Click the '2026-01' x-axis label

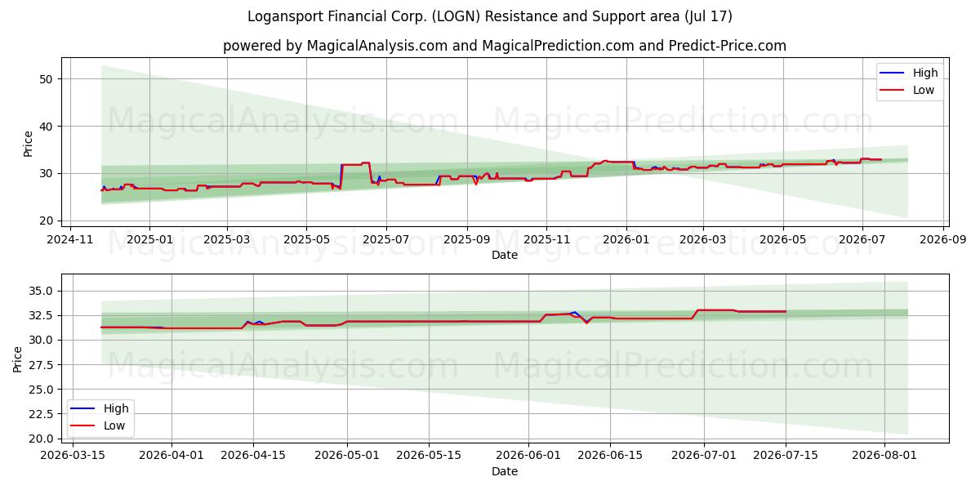point(626,241)
